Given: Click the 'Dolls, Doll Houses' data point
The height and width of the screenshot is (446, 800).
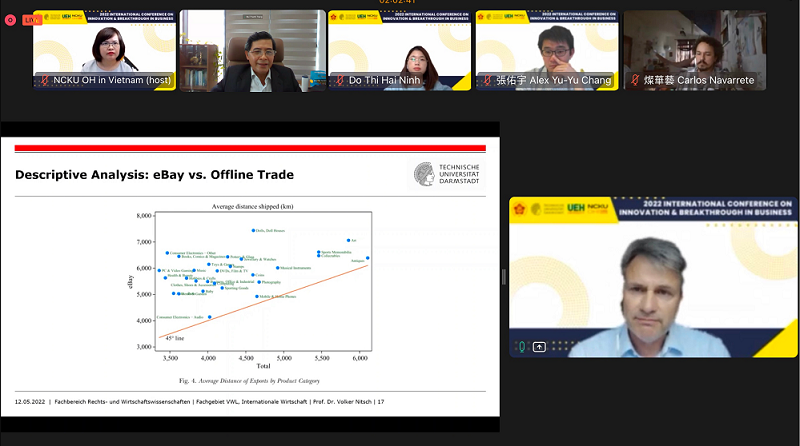Looking at the screenshot, I should tap(254, 231).
